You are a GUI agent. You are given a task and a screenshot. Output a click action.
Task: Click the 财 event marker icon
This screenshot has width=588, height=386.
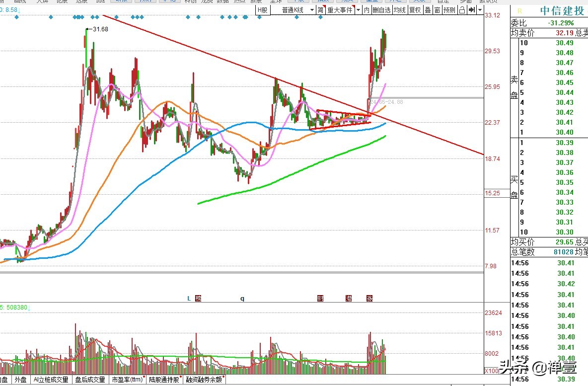click(320, 298)
